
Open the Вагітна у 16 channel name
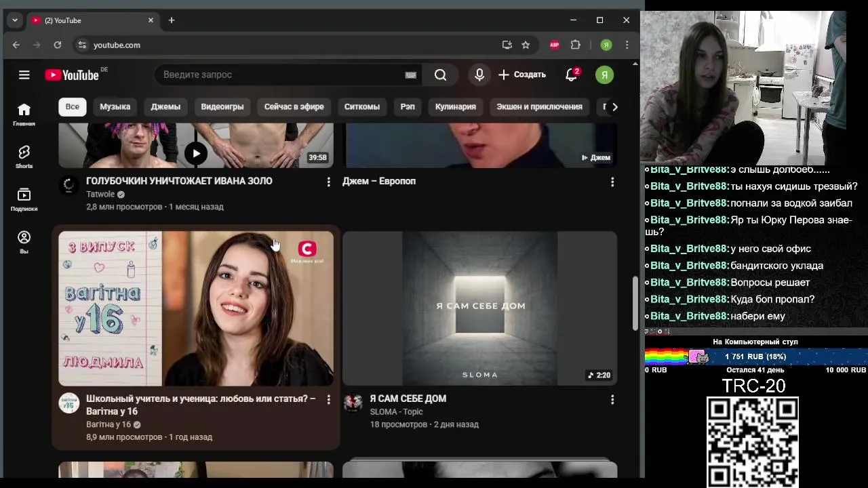(108, 424)
